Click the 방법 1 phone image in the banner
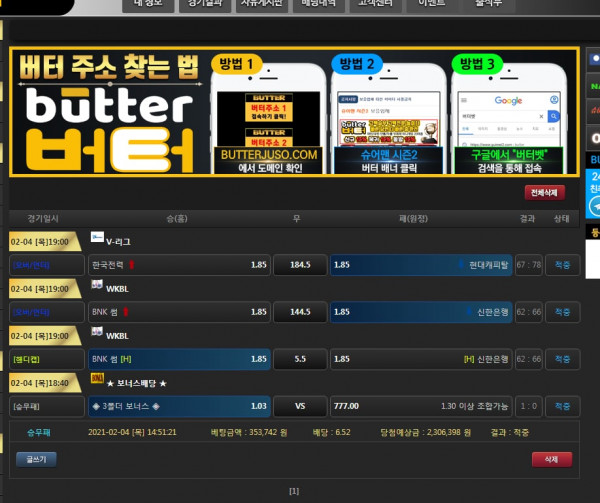 click(267, 120)
